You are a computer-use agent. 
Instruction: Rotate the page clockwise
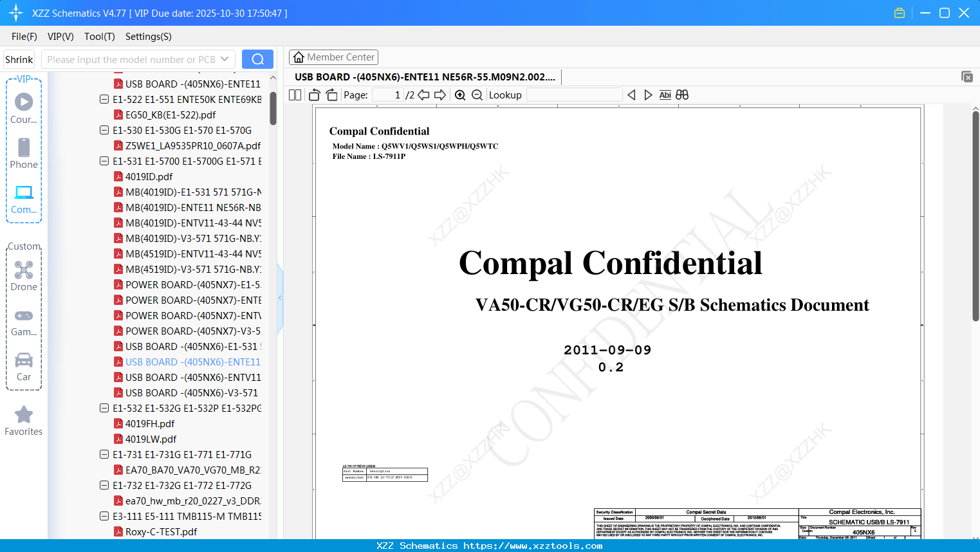[x=331, y=95]
